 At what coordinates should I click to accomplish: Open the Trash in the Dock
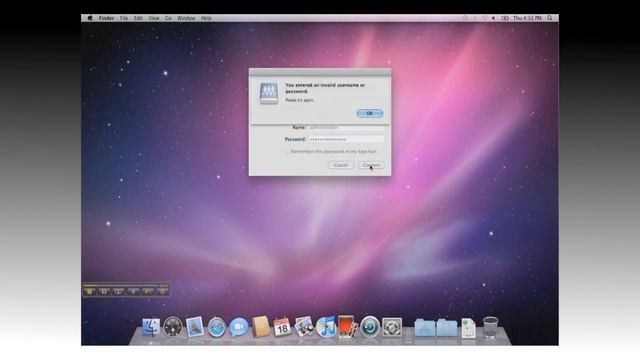490,327
